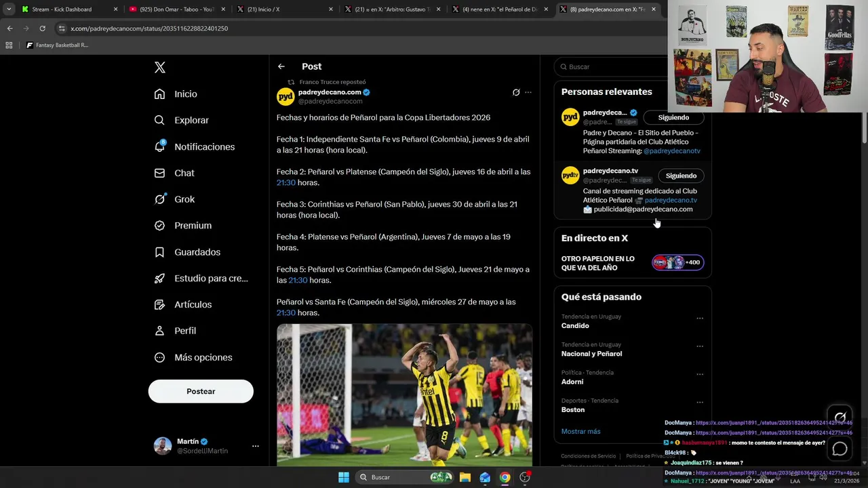Open more options for Nacional y Peñarol trend
This screenshot has width=868, height=488.
point(700,346)
